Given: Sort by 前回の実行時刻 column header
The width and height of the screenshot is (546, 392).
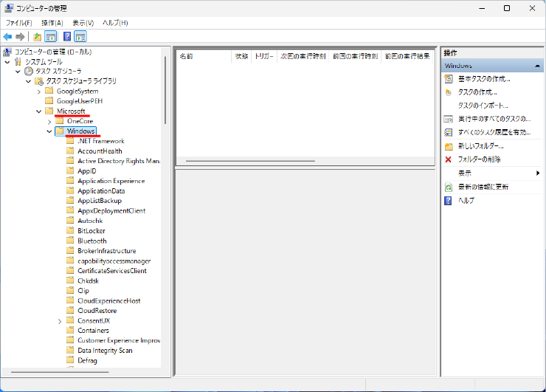Looking at the screenshot, I should pyautogui.click(x=355, y=56).
